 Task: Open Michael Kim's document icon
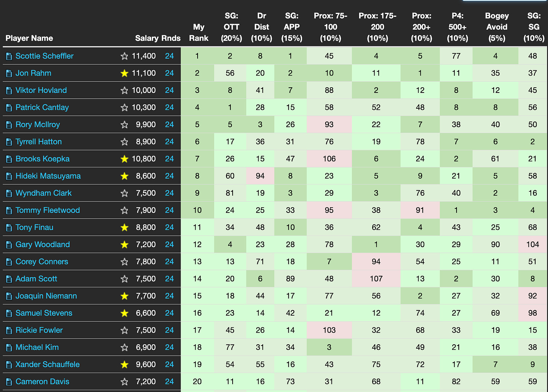pos(9,348)
